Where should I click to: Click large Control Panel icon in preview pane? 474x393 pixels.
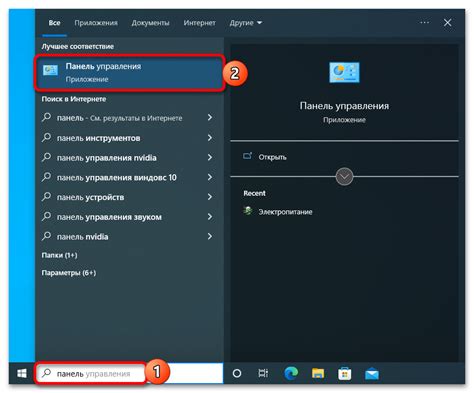[x=344, y=72]
